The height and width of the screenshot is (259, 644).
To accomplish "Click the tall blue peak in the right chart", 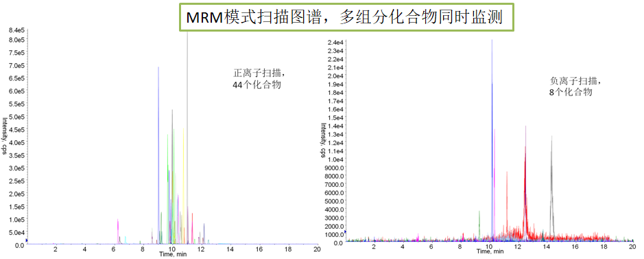I will pos(492,139).
